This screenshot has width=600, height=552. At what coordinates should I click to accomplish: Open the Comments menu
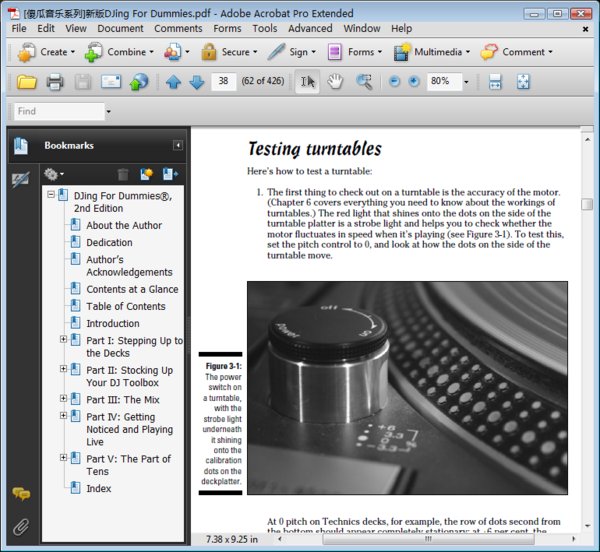[x=178, y=29]
